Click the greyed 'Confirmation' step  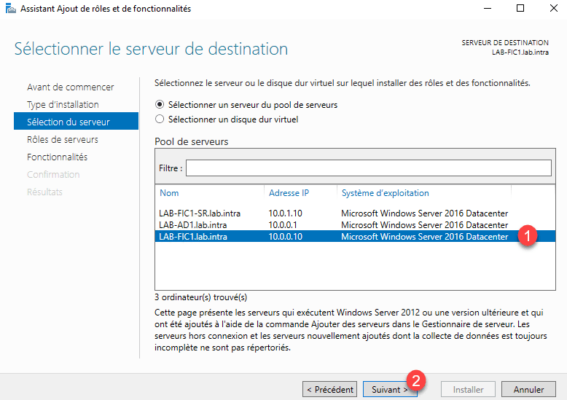point(53,174)
